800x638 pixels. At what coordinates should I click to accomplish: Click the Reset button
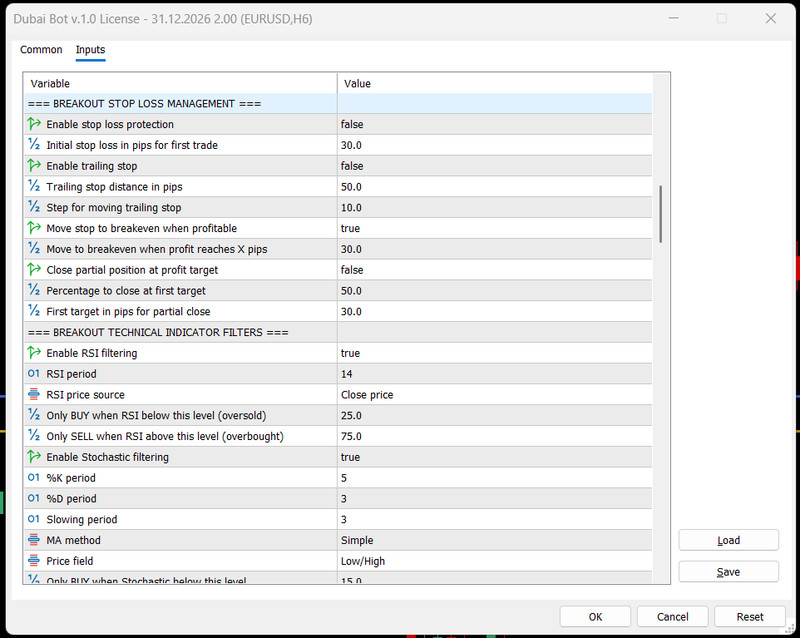(749, 617)
